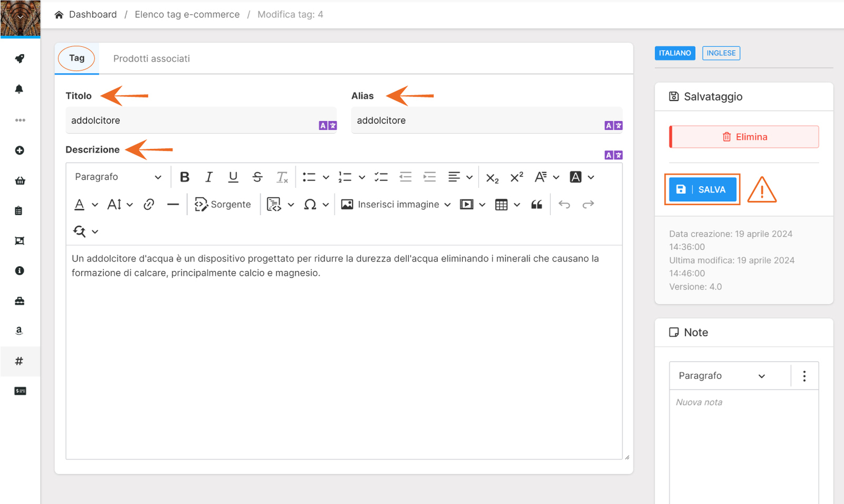This screenshot has height=504, width=844.
Task: Expand the Paragrafo heading dropdown in editor
Action: pos(118,177)
